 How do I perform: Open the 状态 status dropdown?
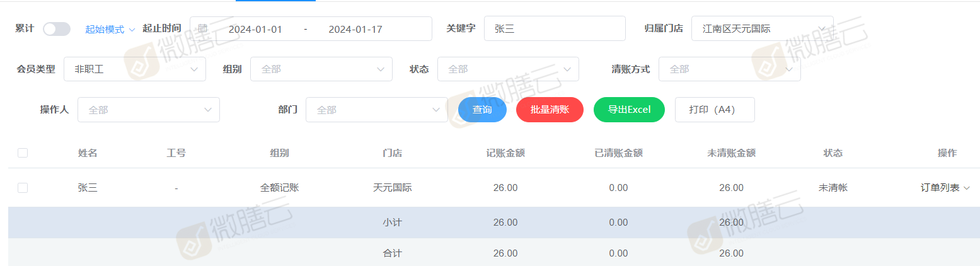507,69
